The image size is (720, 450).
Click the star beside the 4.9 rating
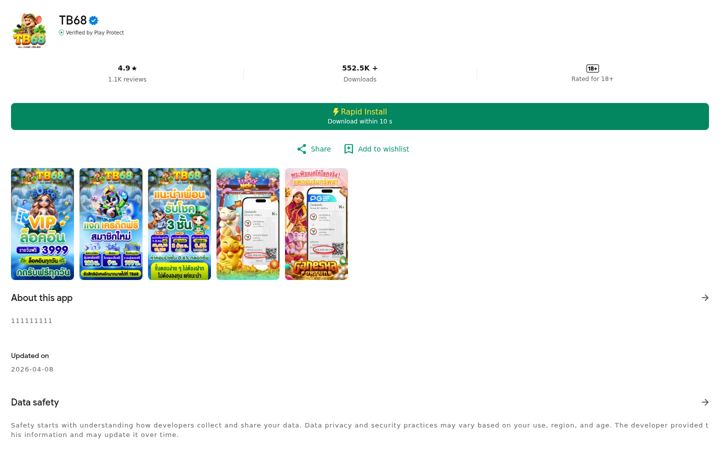pyautogui.click(x=134, y=68)
